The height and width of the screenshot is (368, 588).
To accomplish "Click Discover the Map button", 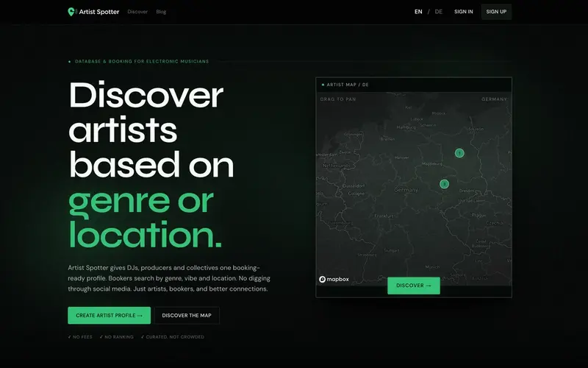I will 187,316.
